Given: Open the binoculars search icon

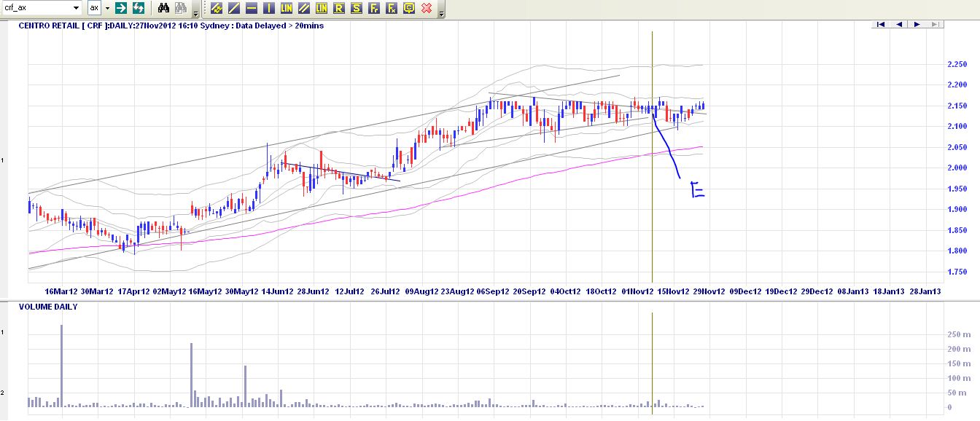Looking at the screenshot, I should [164, 8].
